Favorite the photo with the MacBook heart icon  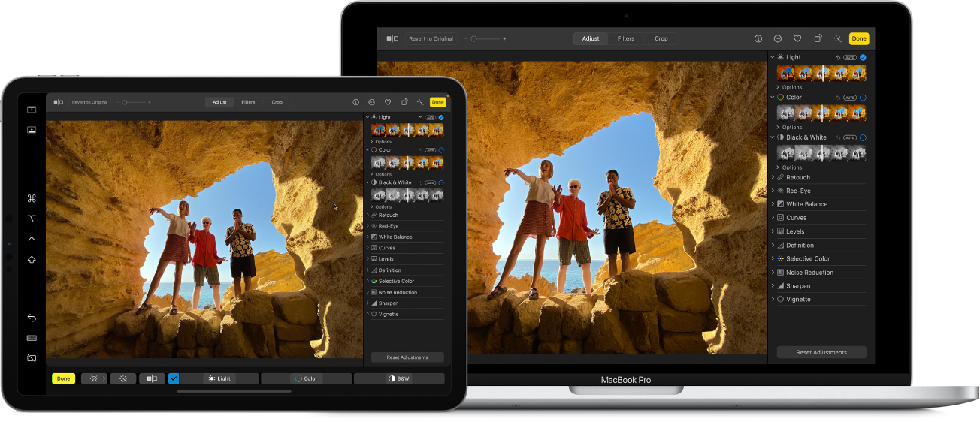[797, 38]
